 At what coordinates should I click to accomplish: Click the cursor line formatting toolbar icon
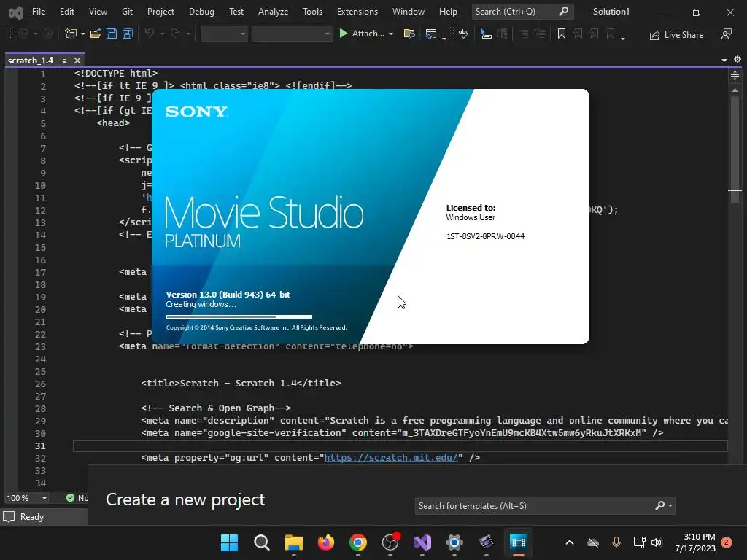pyautogui.click(x=485, y=34)
